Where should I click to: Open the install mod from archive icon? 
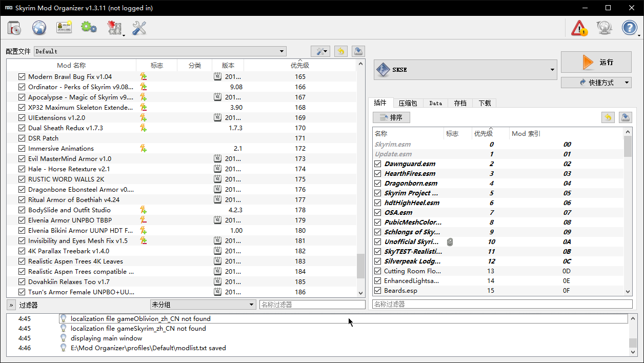coord(14,28)
